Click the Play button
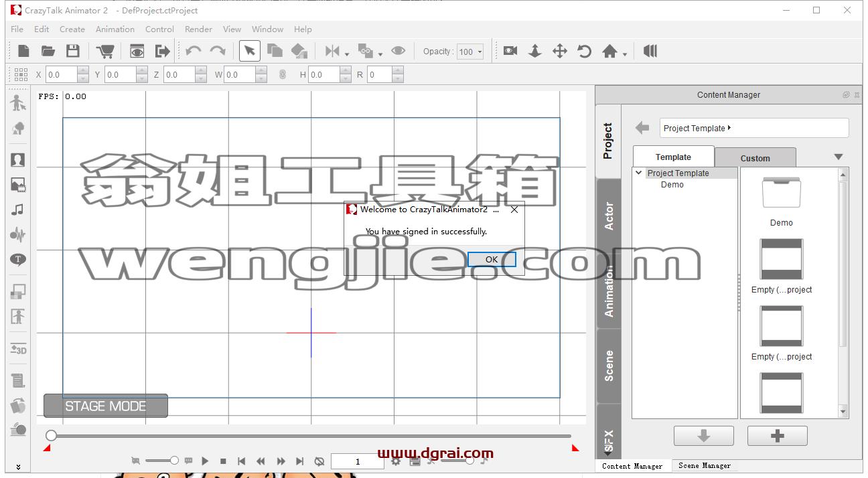The width and height of the screenshot is (868, 478). point(205,461)
